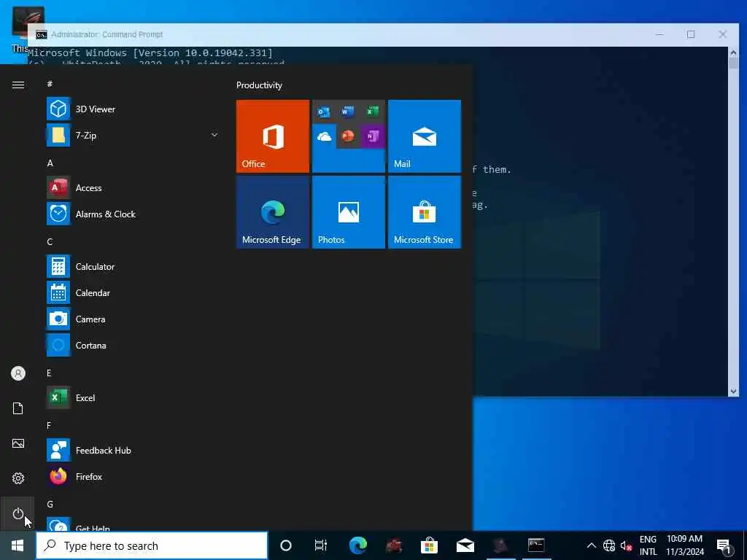Open Calendar app
747x560 pixels.
(133, 293)
